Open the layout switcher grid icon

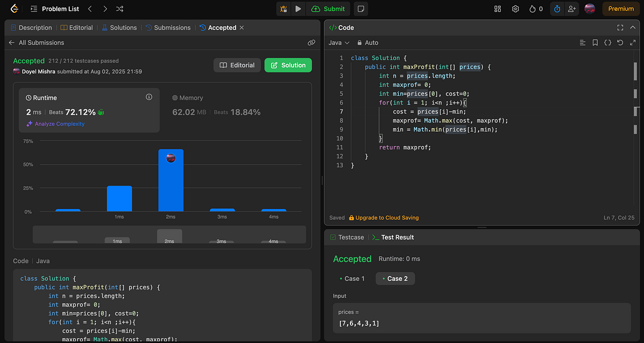pyautogui.click(x=497, y=9)
